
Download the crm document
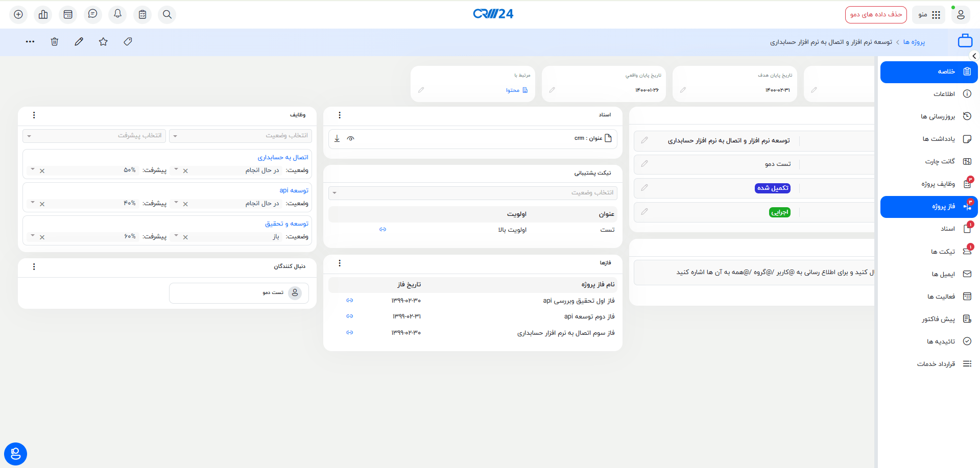coord(337,138)
